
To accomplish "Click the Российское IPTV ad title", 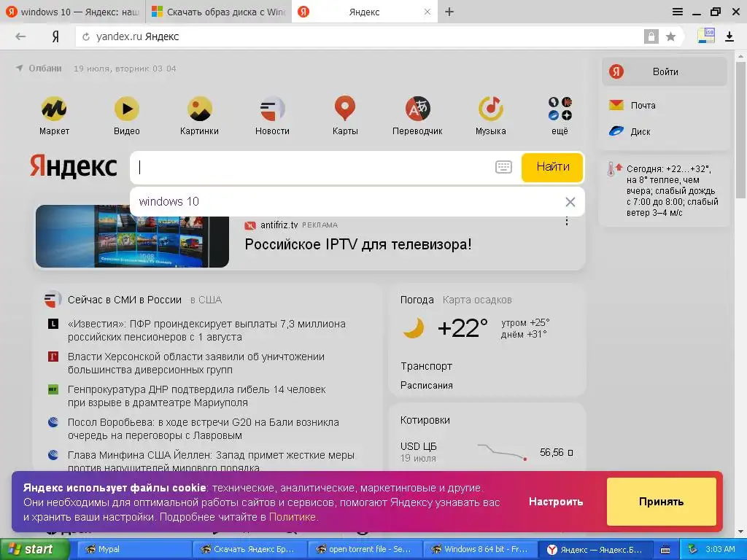I will pyautogui.click(x=357, y=244).
